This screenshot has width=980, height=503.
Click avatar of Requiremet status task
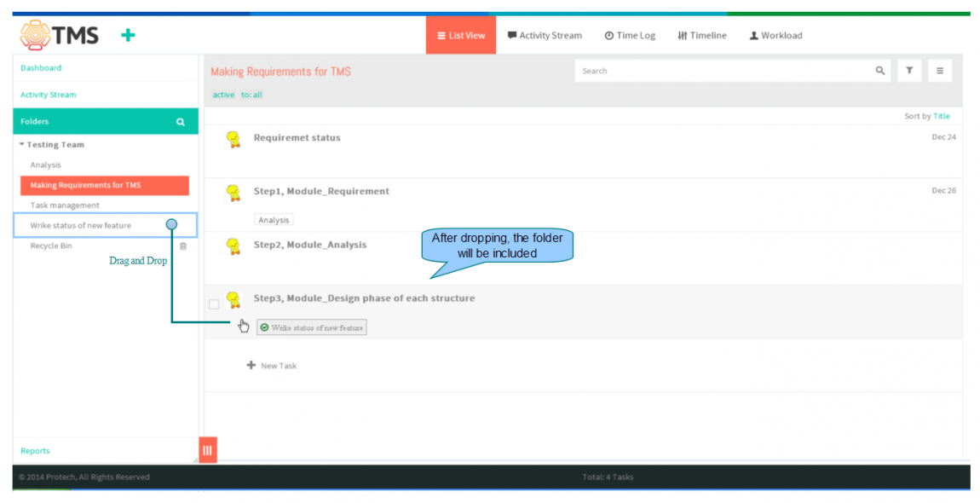point(233,139)
